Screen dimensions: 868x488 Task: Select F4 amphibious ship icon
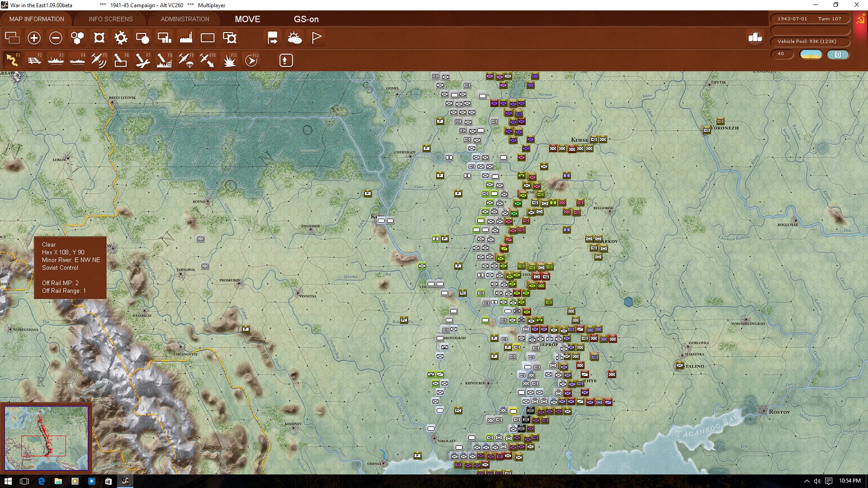pos(77,60)
